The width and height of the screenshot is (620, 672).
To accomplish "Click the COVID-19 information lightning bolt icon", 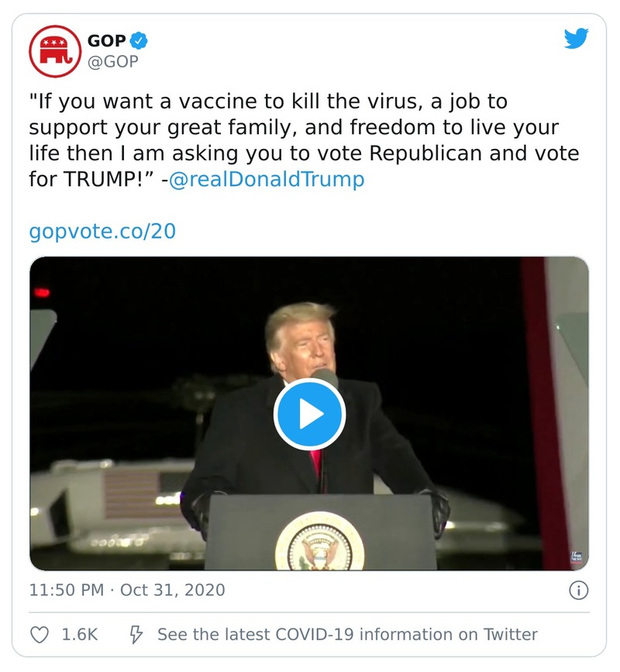I will tap(138, 635).
